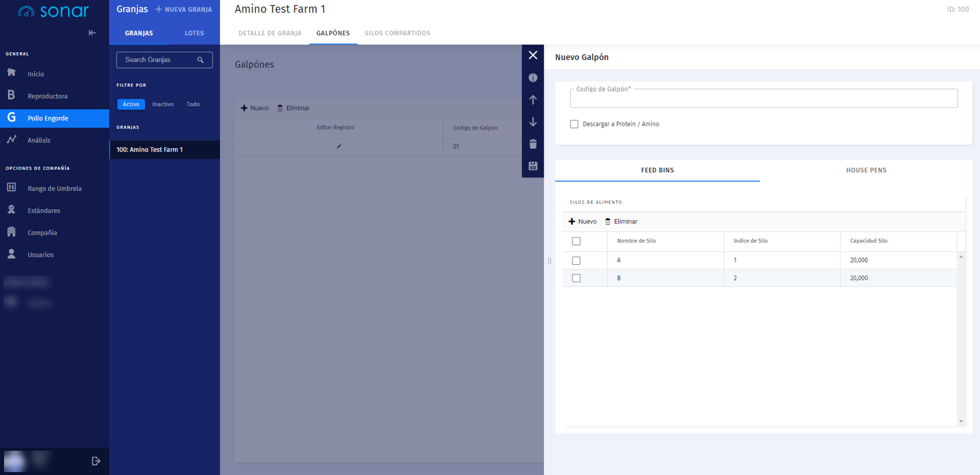Image resolution: width=980 pixels, height=475 pixels.
Task: Open the Silos Compartidos tab
Action: pyautogui.click(x=397, y=33)
